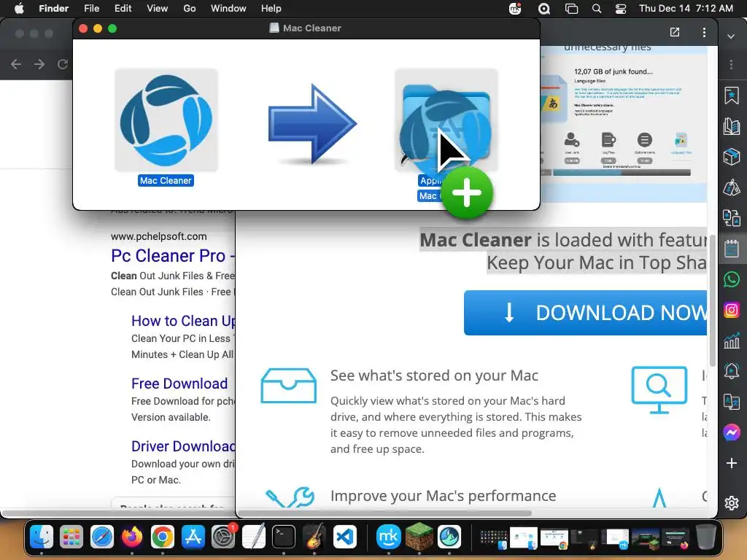747x560 pixels.
Task: Click the notification bell icon in browser sidebar
Action: pyautogui.click(x=731, y=371)
